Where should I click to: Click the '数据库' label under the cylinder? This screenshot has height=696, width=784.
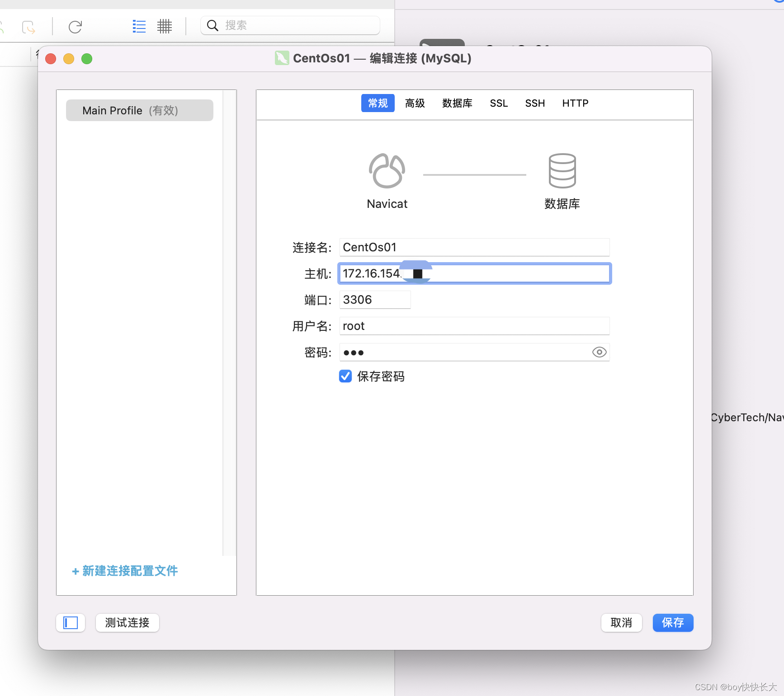[562, 204]
